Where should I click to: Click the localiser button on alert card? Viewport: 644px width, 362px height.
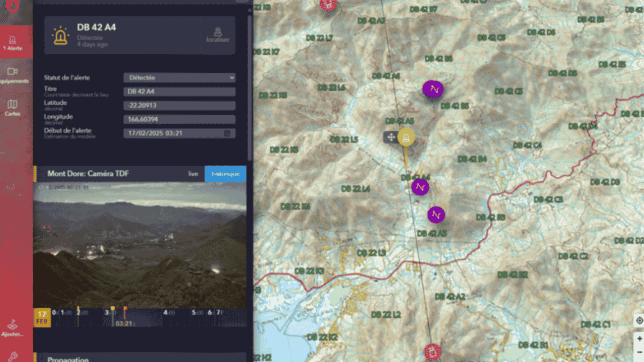[218, 35]
